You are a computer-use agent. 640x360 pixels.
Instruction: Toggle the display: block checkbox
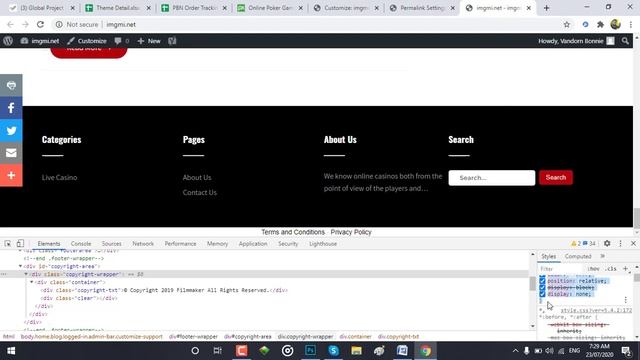(x=542, y=287)
